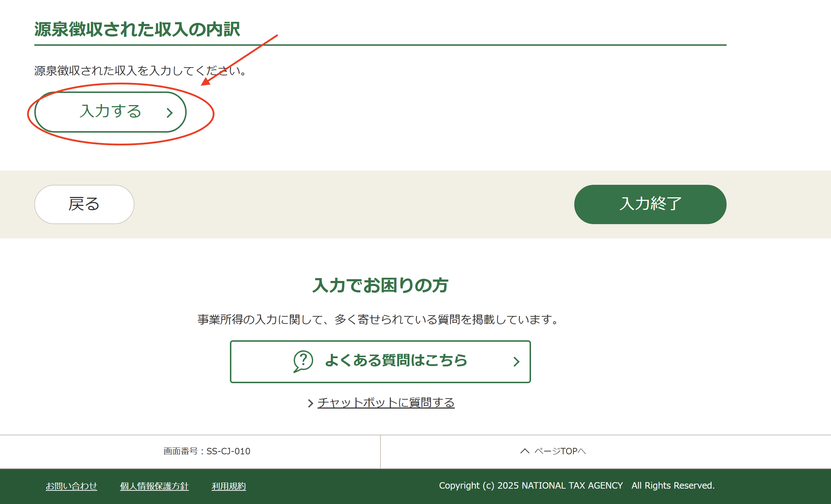Click the chevron arrow inside 入力する

[x=170, y=113]
